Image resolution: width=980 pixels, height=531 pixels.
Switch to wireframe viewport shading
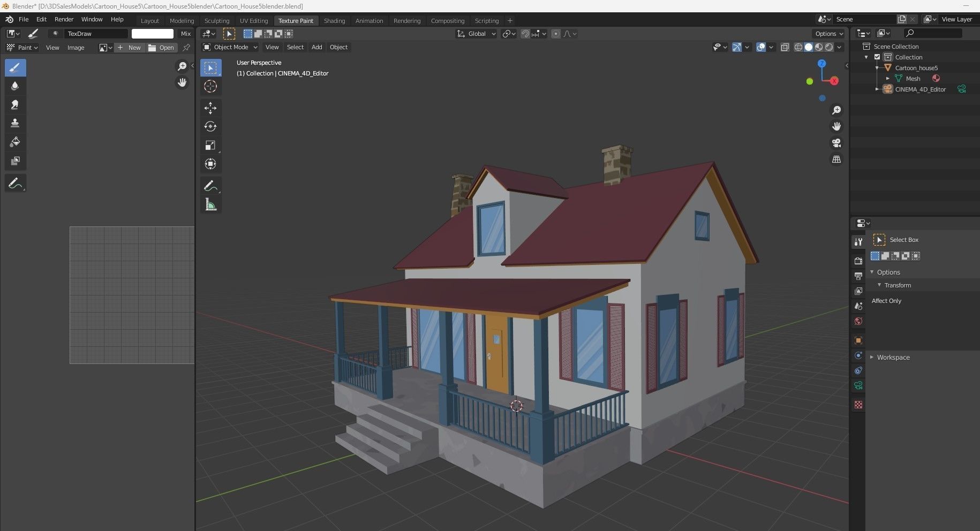coord(798,47)
